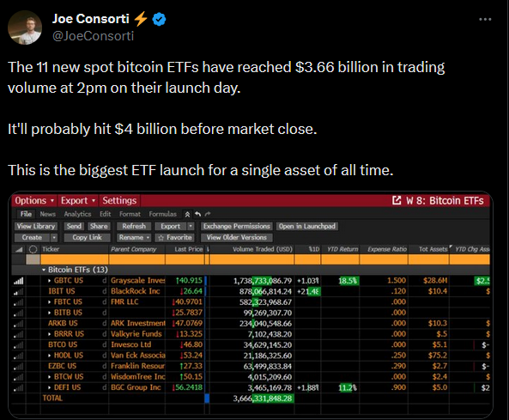
Task: Sort by the Ticker column header
Action: coord(51,249)
